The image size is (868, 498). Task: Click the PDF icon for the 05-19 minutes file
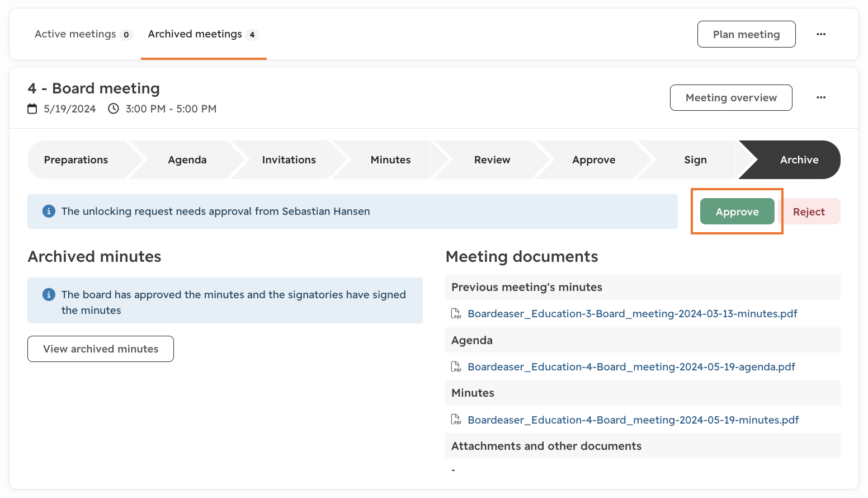tap(456, 420)
